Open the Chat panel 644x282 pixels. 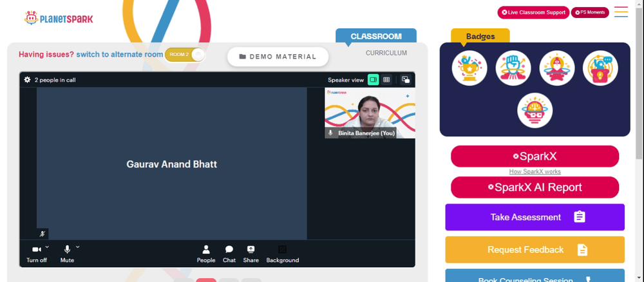(x=229, y=254)
